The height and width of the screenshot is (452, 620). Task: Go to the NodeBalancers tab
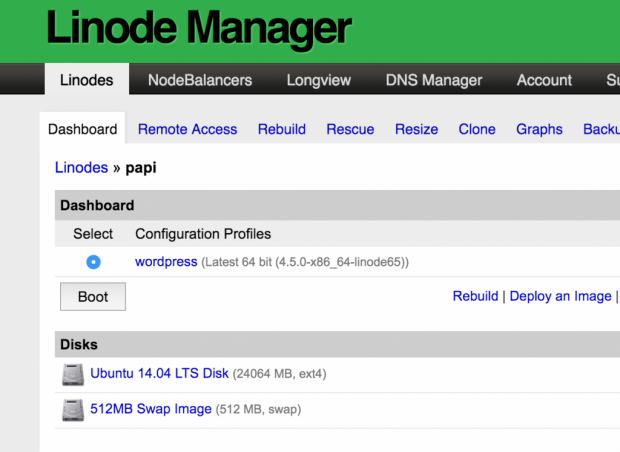200,80
